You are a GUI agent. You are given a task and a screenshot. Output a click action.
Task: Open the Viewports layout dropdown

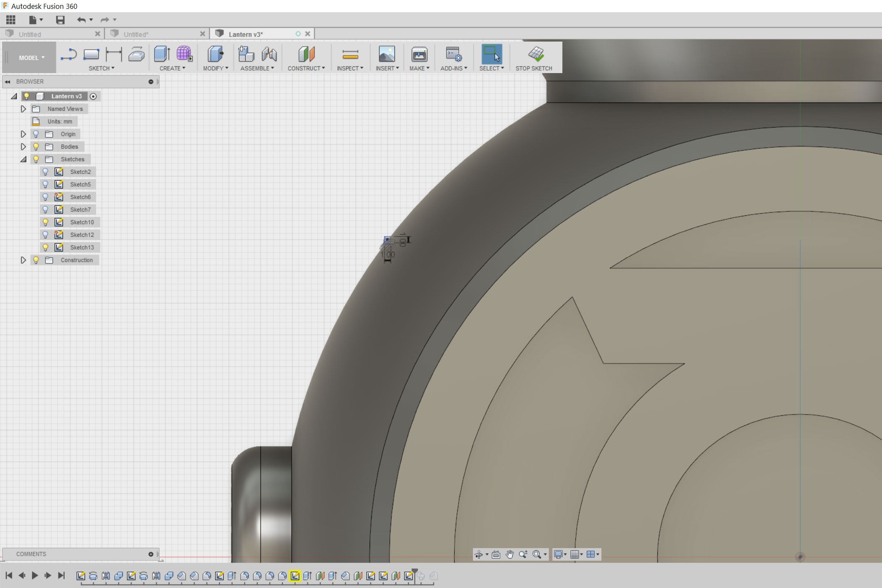click(593, 554)
